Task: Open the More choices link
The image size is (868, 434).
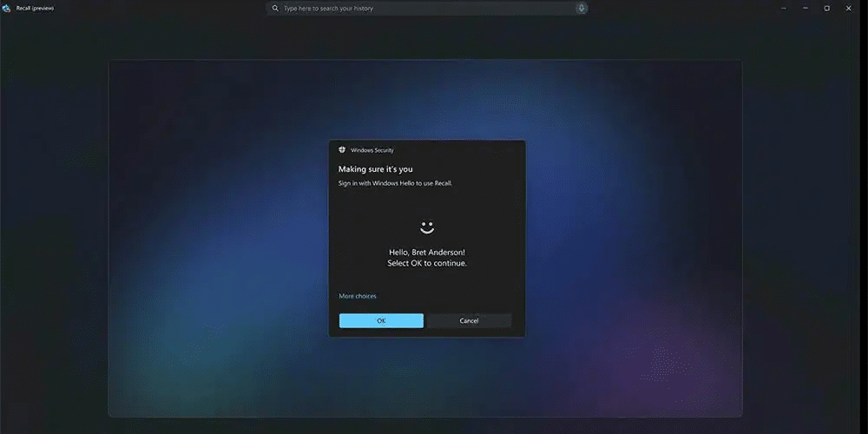Action: (x=357, y=296)
